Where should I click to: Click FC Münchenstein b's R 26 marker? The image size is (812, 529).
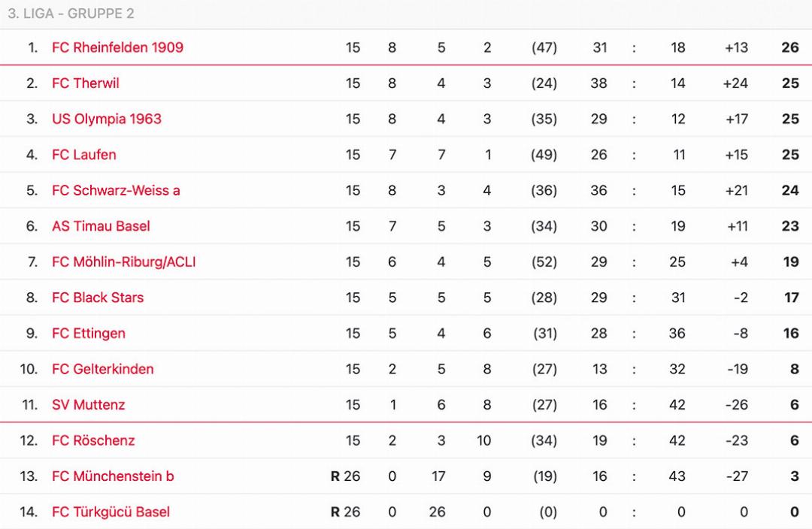(345, 476)
